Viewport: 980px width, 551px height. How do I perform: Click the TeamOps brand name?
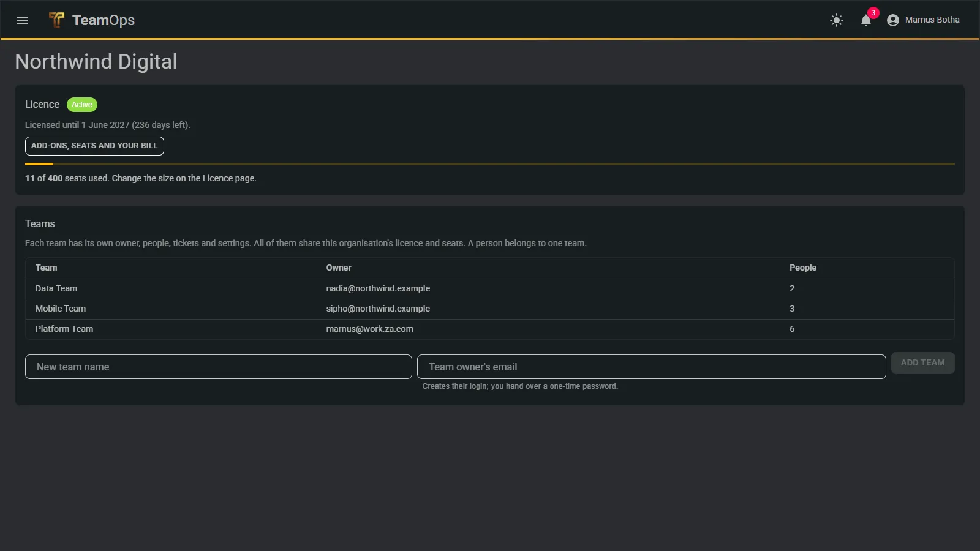[104, 20]
